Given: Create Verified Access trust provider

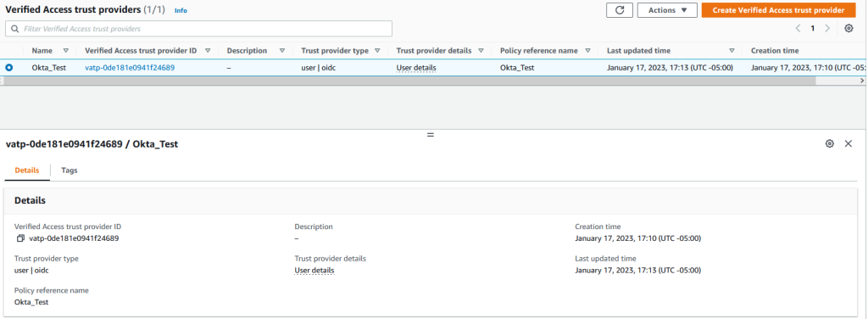Looking at the screenshot, I should (778, 10).
